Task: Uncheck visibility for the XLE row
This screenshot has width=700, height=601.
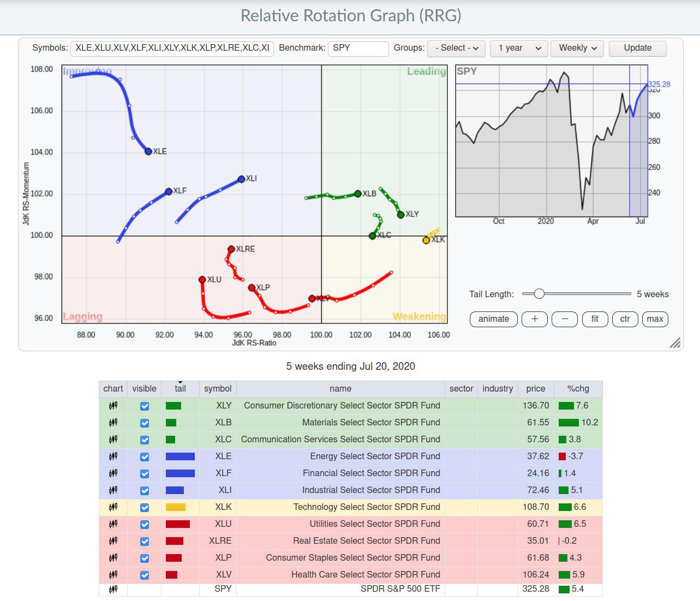Action: (x=144, y=456)
